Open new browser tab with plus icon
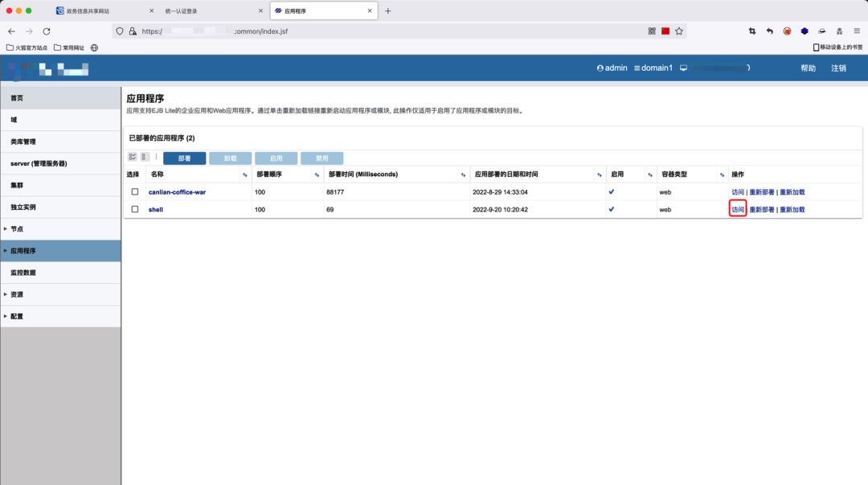 pyautogui.click(x=388, y=10)
